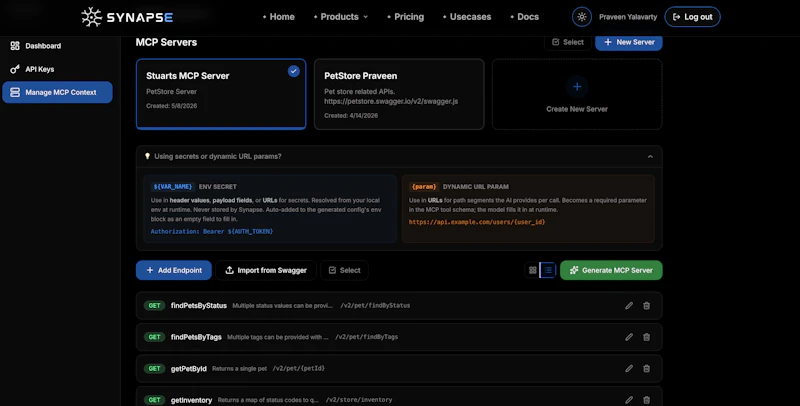Collapse the secrets and URL params tip
The height and width of the screenshot is (406, 800).
click(650, 157)
